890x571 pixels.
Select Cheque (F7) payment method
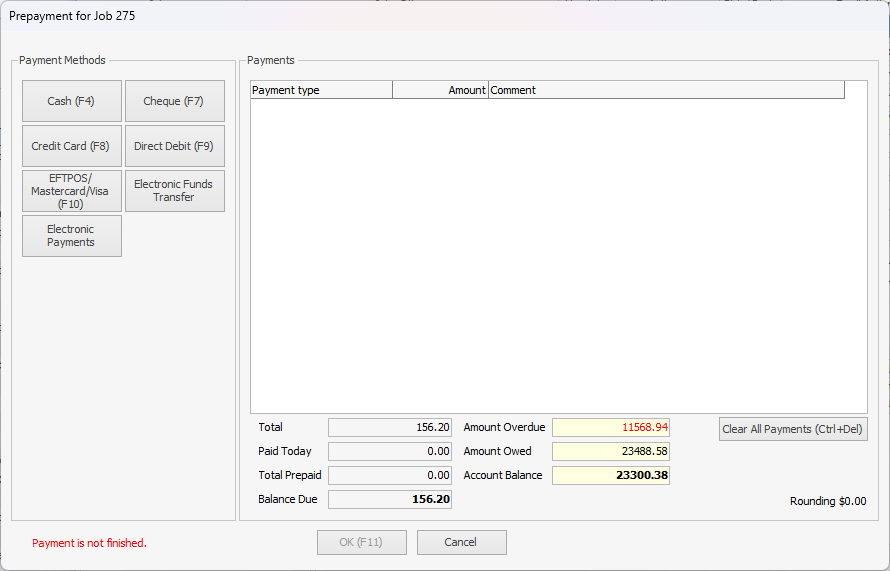coord(175,101)
